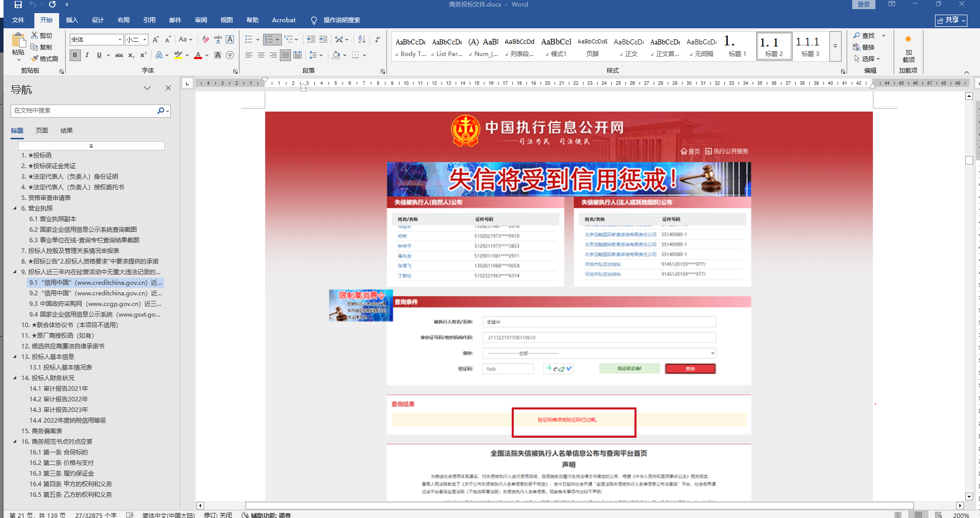The width and height of the screenshot is (980, 518).
Task: Open the Select (选择) dropdown in the editing group
Action: 867,59
